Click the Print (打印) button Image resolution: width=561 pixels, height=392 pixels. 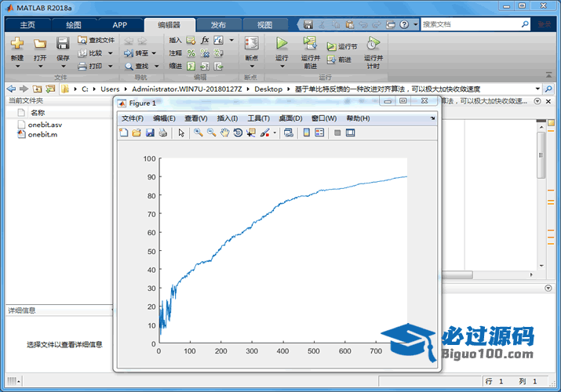90,66
